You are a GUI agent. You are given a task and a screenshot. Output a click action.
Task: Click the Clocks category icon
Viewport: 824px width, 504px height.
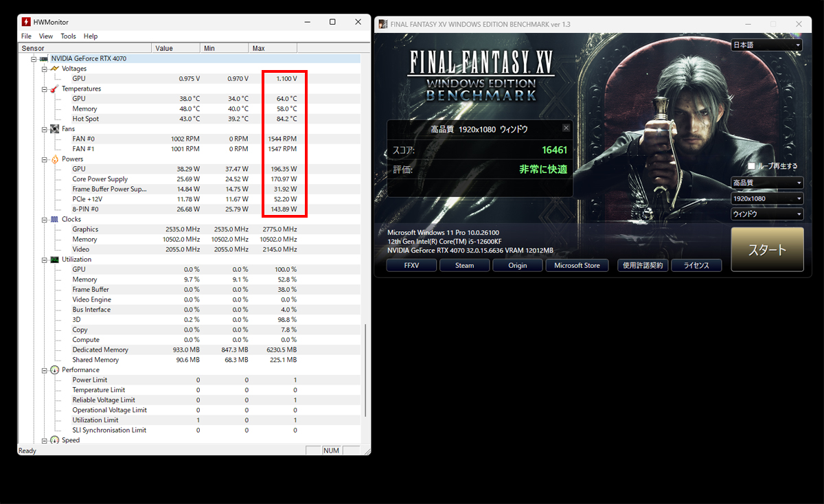coord(54,220)
